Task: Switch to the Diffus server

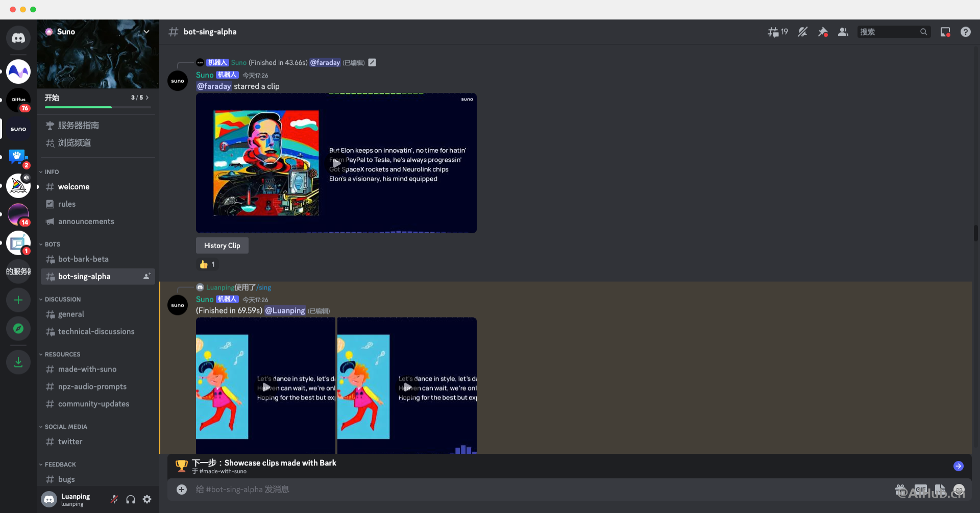Action: [x=18, y=100]
